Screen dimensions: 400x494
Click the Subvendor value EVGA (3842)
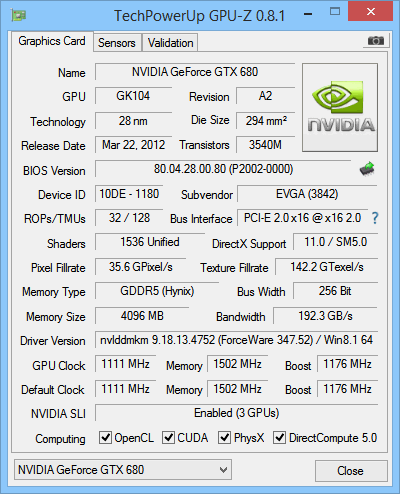tap(307, 194)
